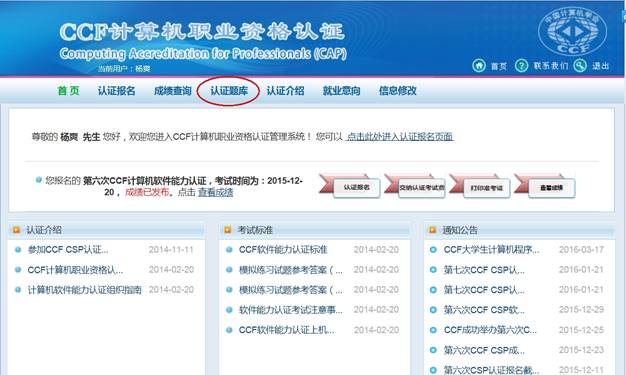This screenshot has height=375, width=626.
Task: Open 软件能力认证考试注意事 notice link
Action: tap(291, 310)
